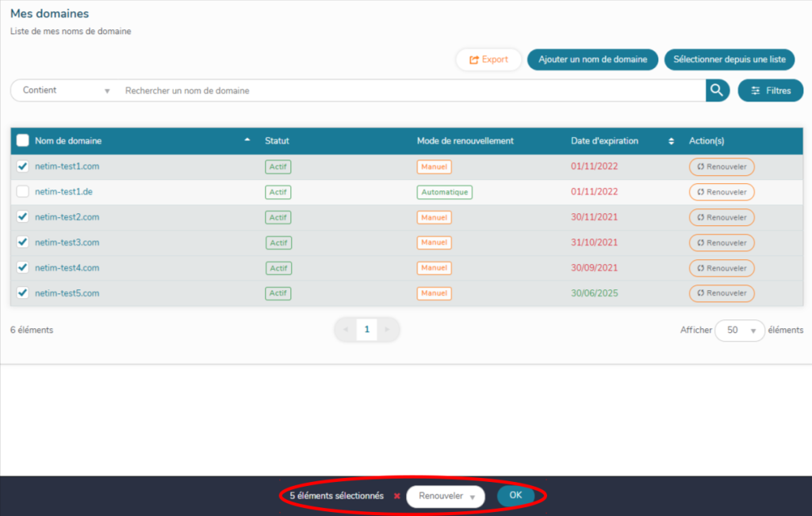Open the netim-test5.com domain link
The width and height of the screenshot is (812, 516).
(x=67, y=293)
